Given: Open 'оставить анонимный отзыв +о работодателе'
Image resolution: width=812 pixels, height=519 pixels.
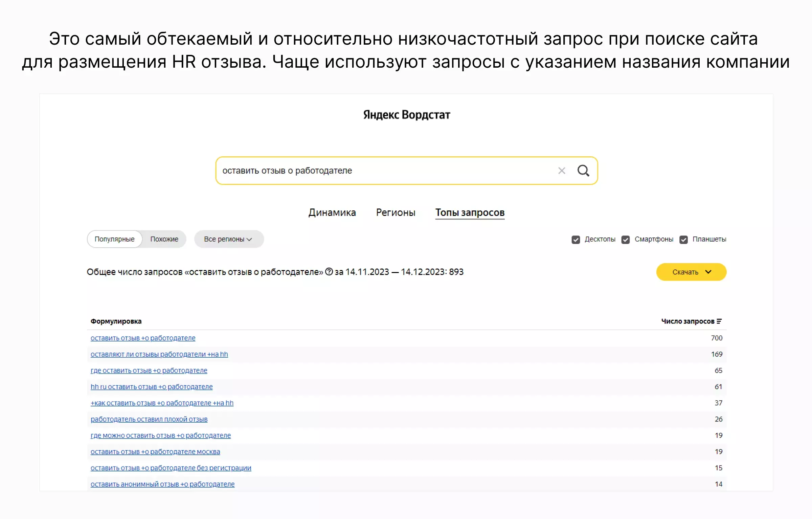Looking at the screenshot, I should (x=162, y=484).
